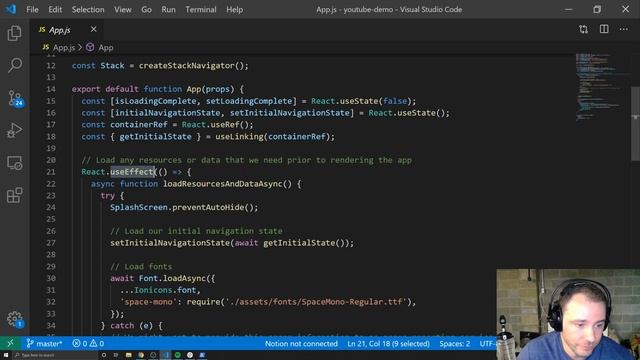Click line number 21 in gutter

pos(51,172)
